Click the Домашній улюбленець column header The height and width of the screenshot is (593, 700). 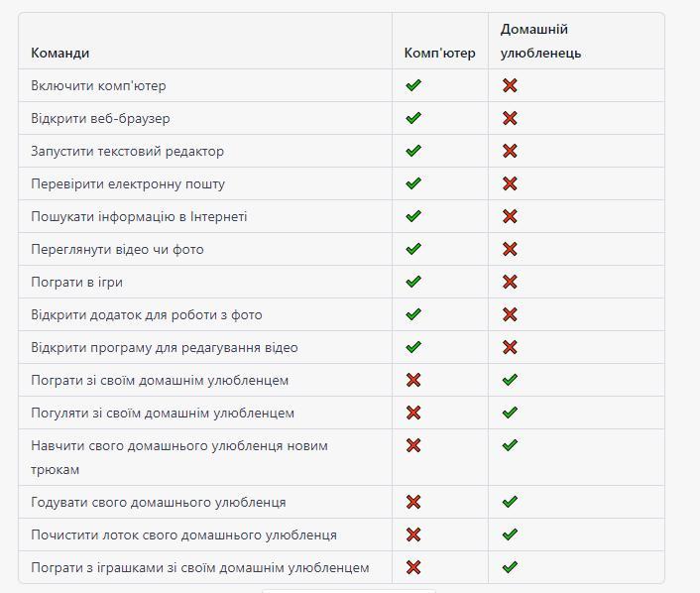(x=540, y=41)
